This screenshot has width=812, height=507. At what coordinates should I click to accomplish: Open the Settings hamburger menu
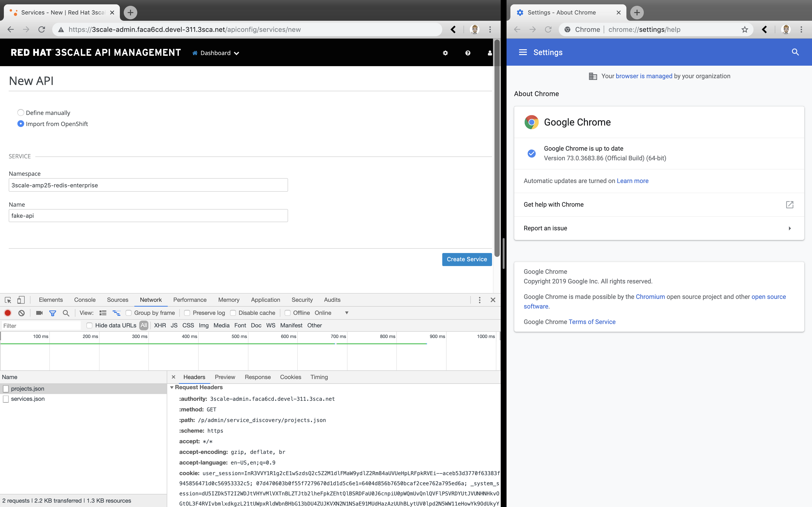pyautogui.click(x=523, y=52)
